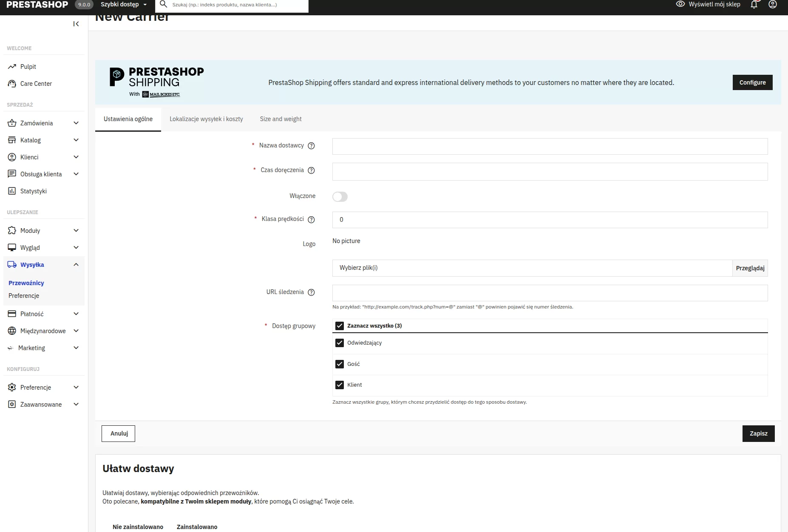Click the search magnifier icon
Screen dimensions: 788x532
point(163,5)
